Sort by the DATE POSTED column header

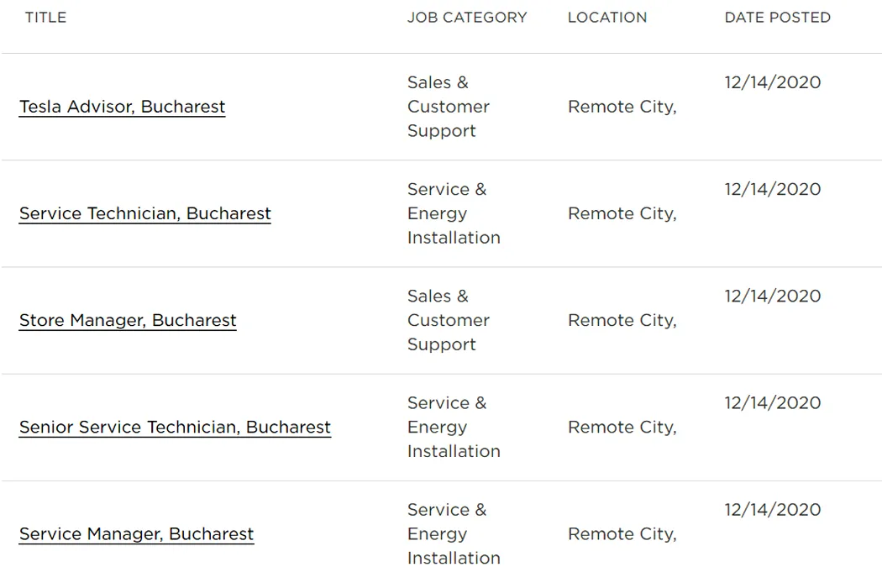click(x=777, y=18)
